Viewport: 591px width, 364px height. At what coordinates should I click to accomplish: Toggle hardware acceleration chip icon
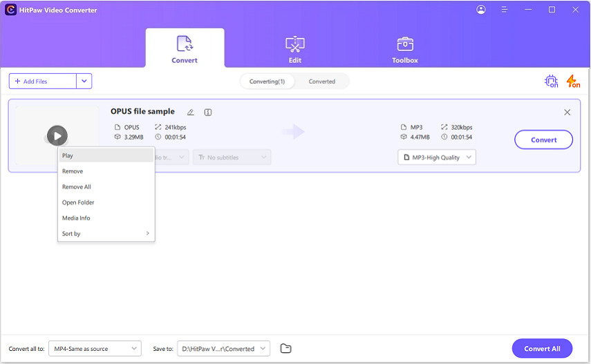click(552, 81)
